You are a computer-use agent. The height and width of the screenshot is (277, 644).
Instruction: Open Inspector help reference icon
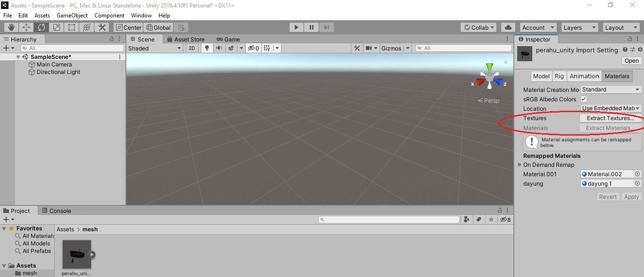click(625, 49)
